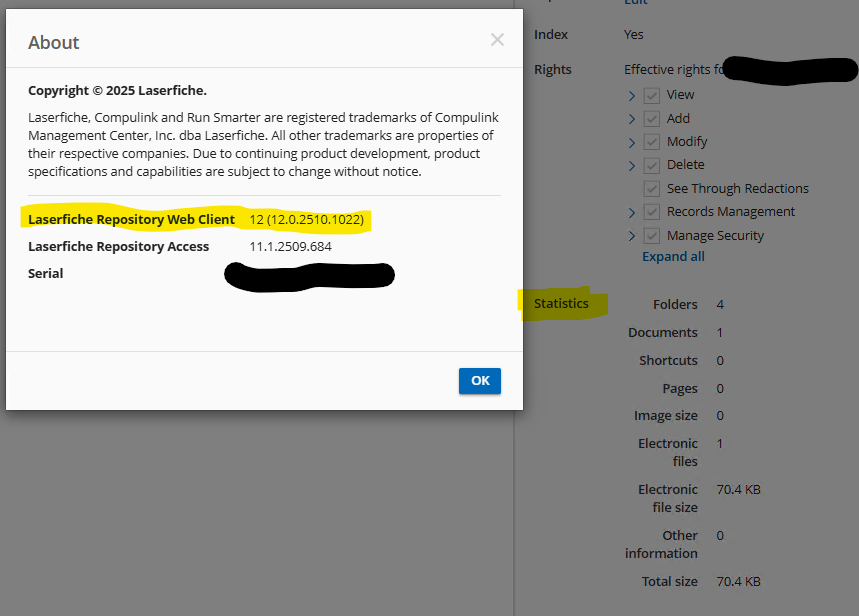Click the Pages statistic label
859x616 pixels.
[x=680, y=389]
